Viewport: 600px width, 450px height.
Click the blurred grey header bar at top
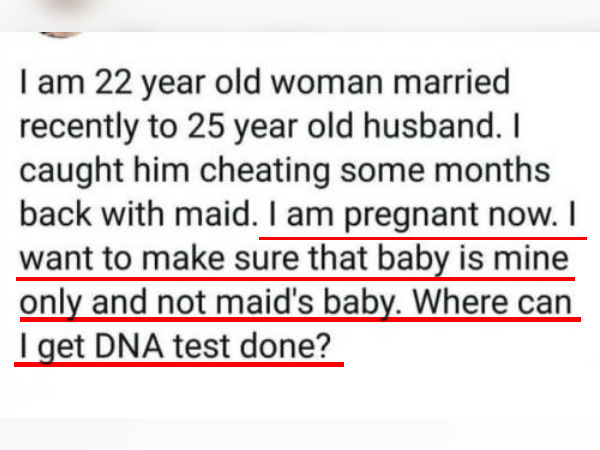300,14
